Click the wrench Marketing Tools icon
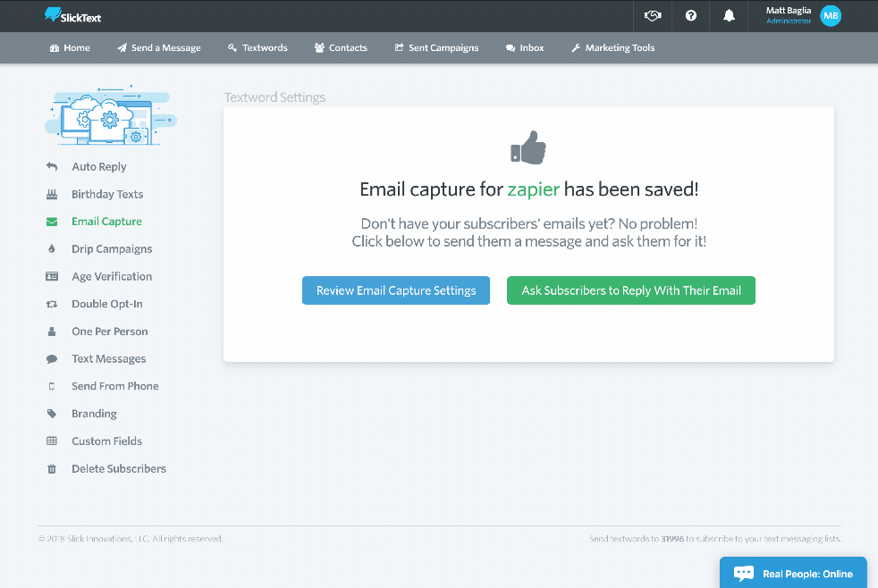This screenshot has height=588, width=878. [576, 48]
